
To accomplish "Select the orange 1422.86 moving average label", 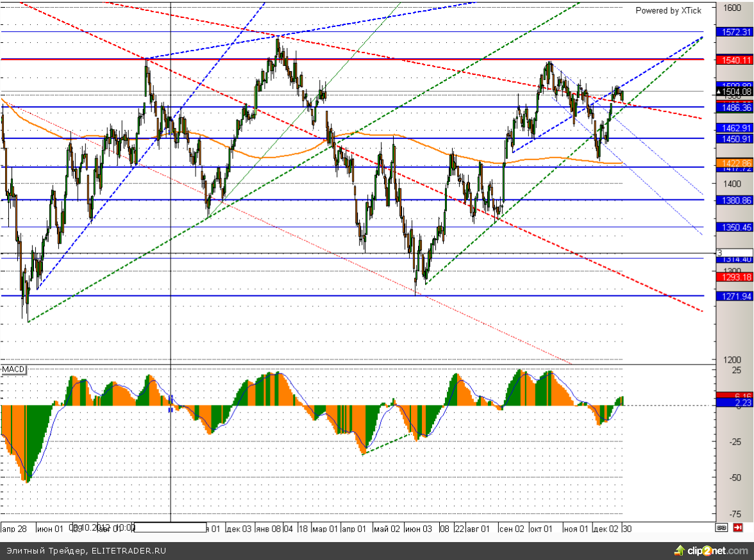I will click(735, 162).
